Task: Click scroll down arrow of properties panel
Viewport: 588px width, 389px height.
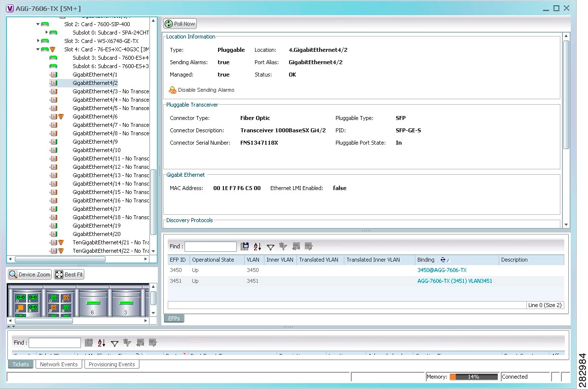Action: point(566,225)
